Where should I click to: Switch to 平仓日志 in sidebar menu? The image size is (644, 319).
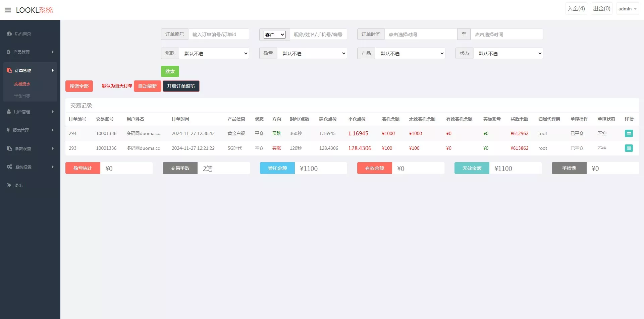pyautogui.click(x=22, y=95)
